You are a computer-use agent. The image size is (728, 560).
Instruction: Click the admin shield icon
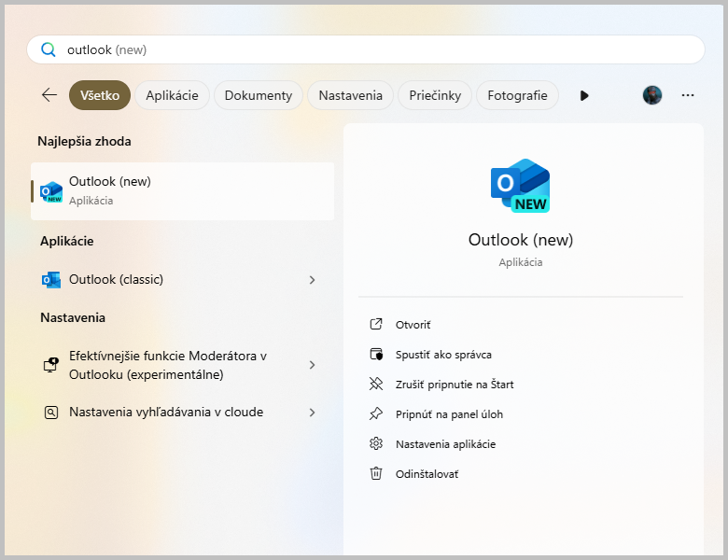pyautogui.click(x=376, y=355)
